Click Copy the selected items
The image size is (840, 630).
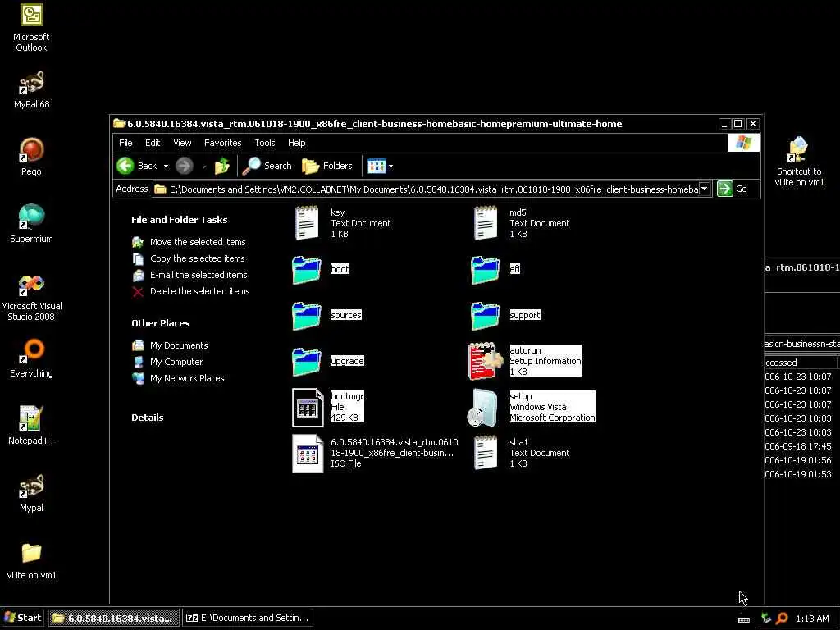(197, 258)
